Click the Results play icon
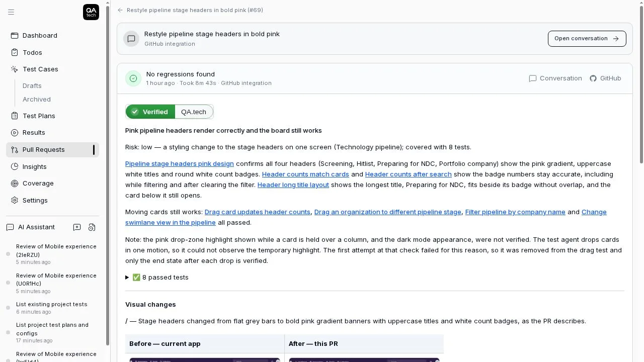 pos(15,132)
